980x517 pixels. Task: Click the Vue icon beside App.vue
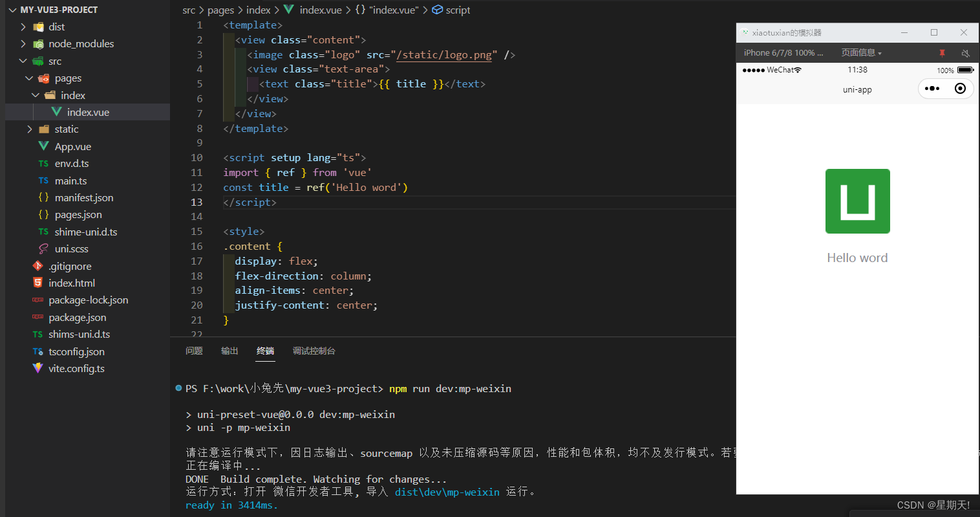pos(43,146)
